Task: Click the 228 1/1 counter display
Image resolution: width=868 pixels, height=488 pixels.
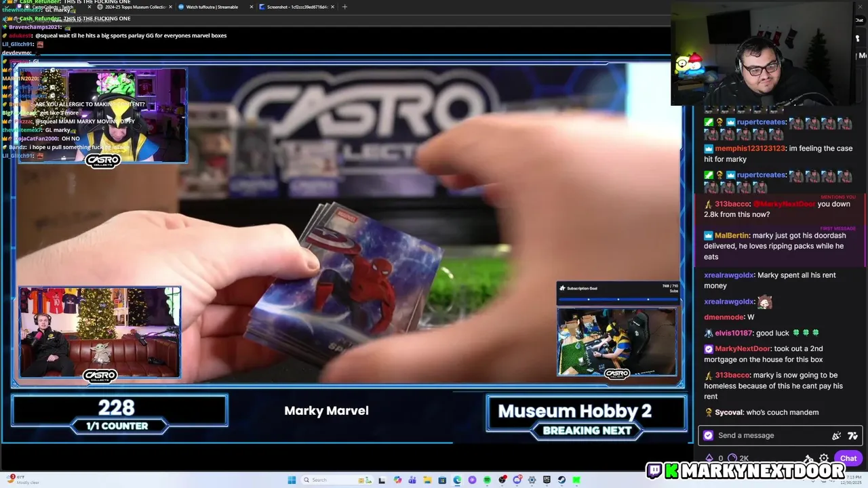Action: [x=119, y=414]
